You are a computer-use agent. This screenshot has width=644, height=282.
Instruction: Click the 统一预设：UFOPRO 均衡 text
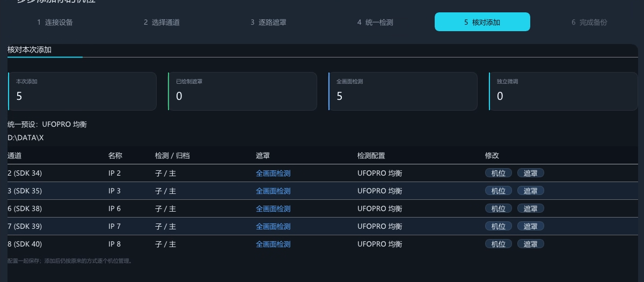pyautogui.click(x=47, y=124)
